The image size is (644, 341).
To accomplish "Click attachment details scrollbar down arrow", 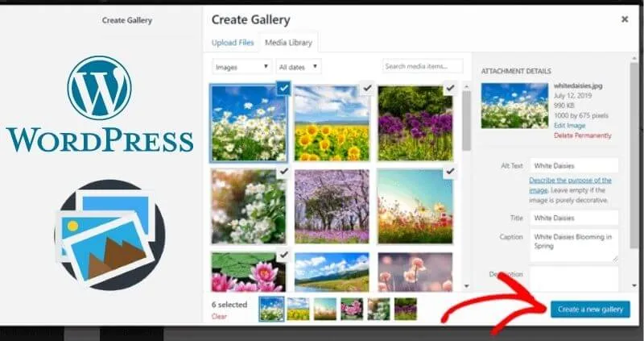I will tap(634, 285).
